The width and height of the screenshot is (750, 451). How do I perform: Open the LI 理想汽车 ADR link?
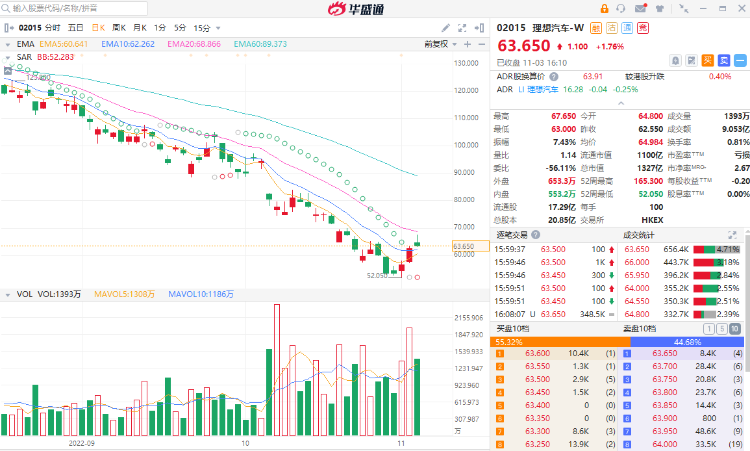[538, 89]
